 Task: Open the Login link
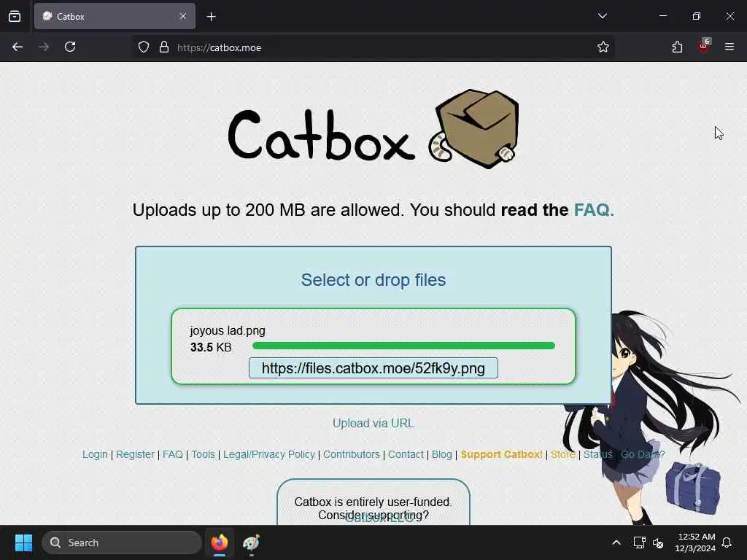click(95, 454)
